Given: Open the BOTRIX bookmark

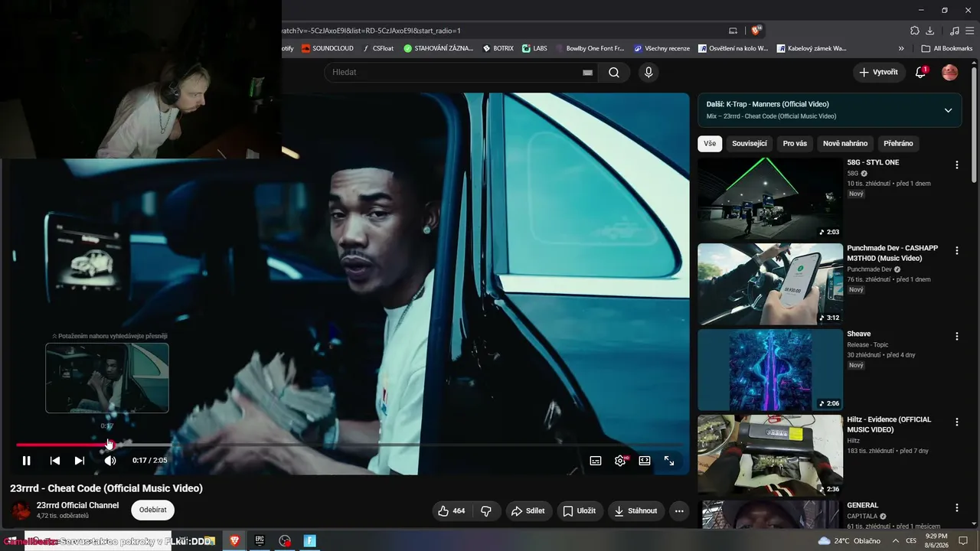Looking at the screenshot, I should pos(498,48).
